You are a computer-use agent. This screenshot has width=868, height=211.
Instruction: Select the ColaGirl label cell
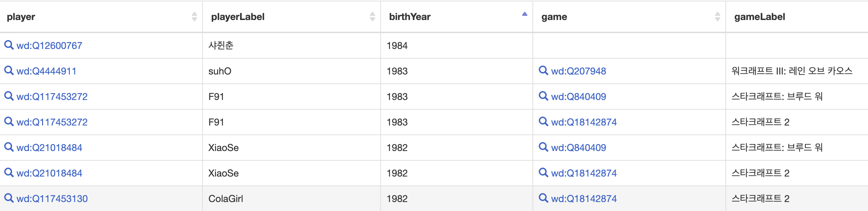226,199
